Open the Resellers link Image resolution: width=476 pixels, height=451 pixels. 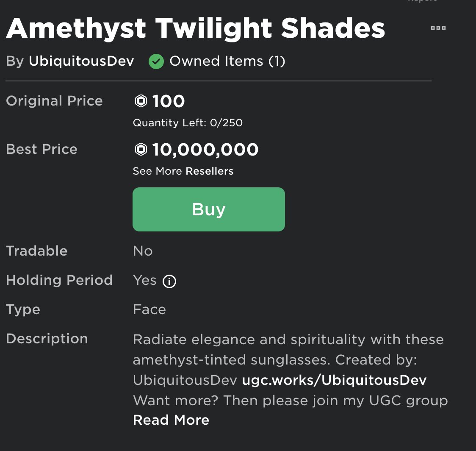click(210, 171)
